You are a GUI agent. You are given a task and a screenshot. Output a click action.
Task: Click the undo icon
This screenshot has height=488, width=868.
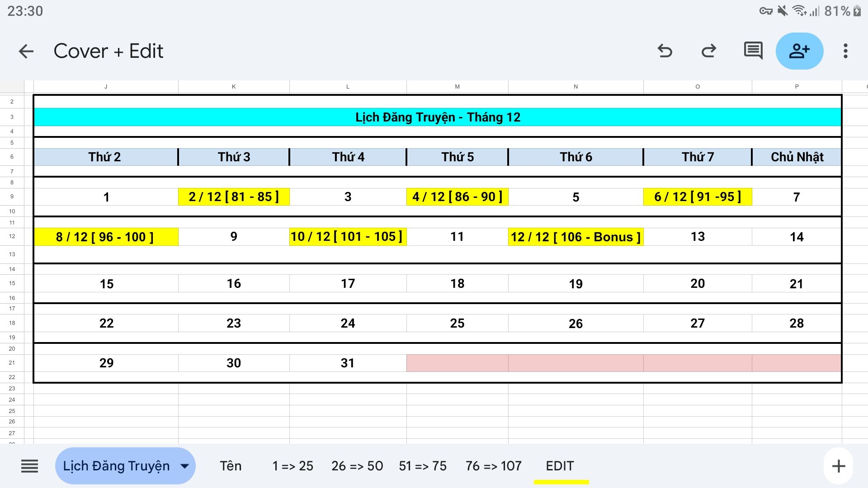[x=665, y=51]
